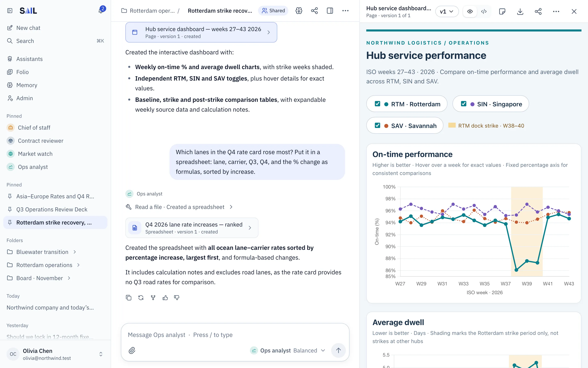Uncheck the SAV · Savannah checkbox
588x368 pixels.
pos(377,126)
